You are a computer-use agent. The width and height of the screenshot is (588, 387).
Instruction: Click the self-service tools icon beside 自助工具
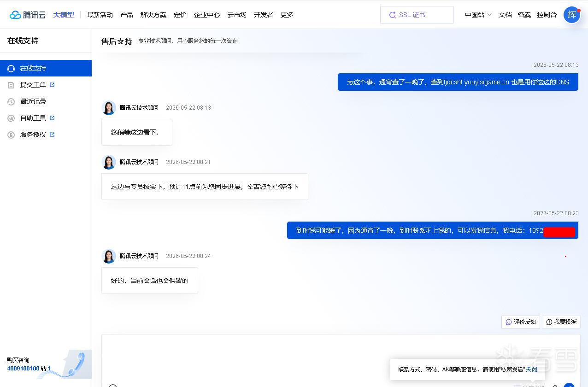12,118
